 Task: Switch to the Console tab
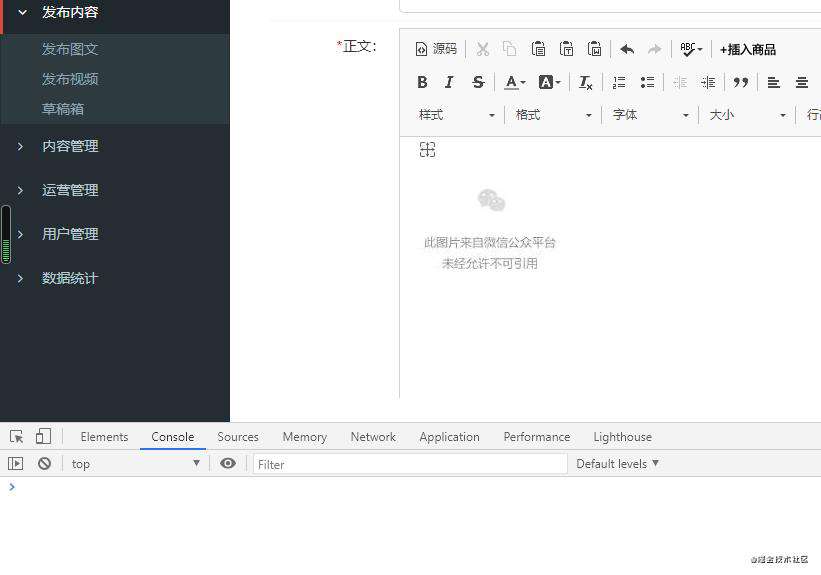tap(173, 437)
